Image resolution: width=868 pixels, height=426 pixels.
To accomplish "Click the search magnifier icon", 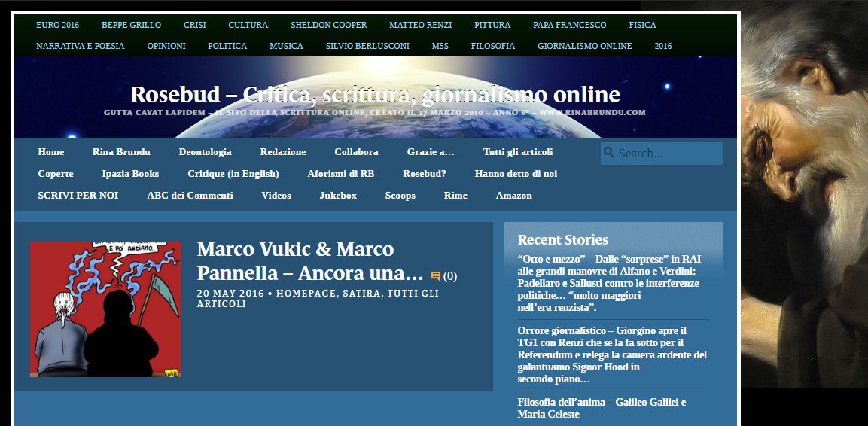I will pyautogui.click(x=609, y=152).
